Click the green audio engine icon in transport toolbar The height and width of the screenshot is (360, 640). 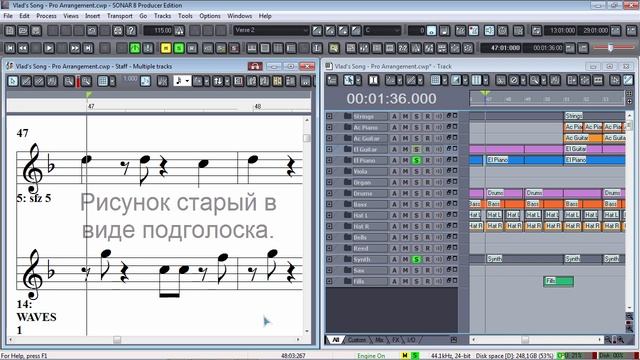point(135,48)
